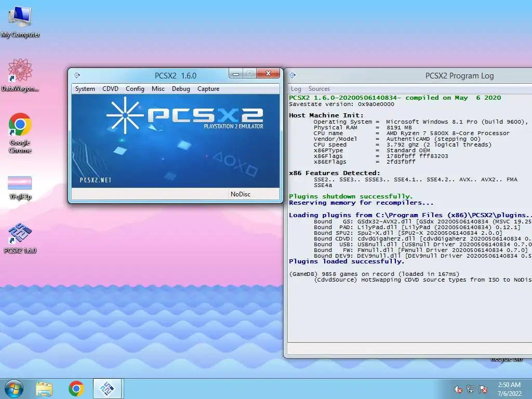
Task: Open Chrome from the taskbar
Action: point(76,389)
